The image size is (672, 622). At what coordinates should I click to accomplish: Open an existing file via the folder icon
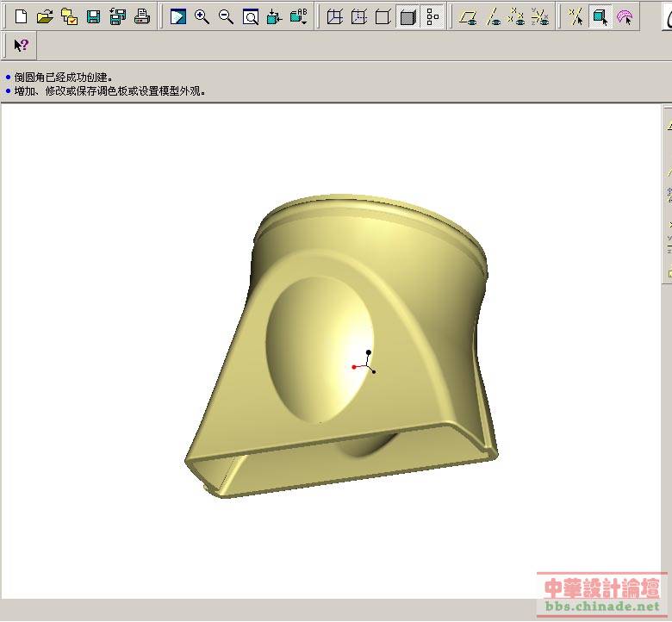point(45,16)
